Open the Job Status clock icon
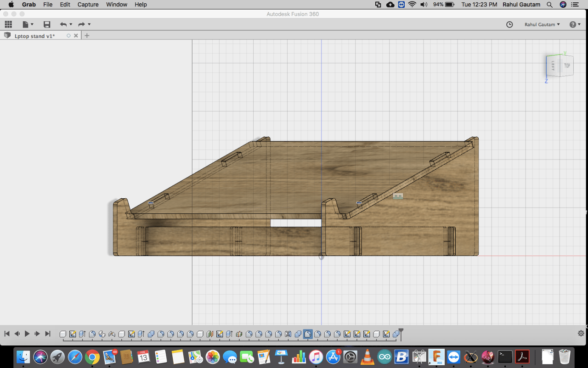588x368 pixels. (x=509, y=24)
